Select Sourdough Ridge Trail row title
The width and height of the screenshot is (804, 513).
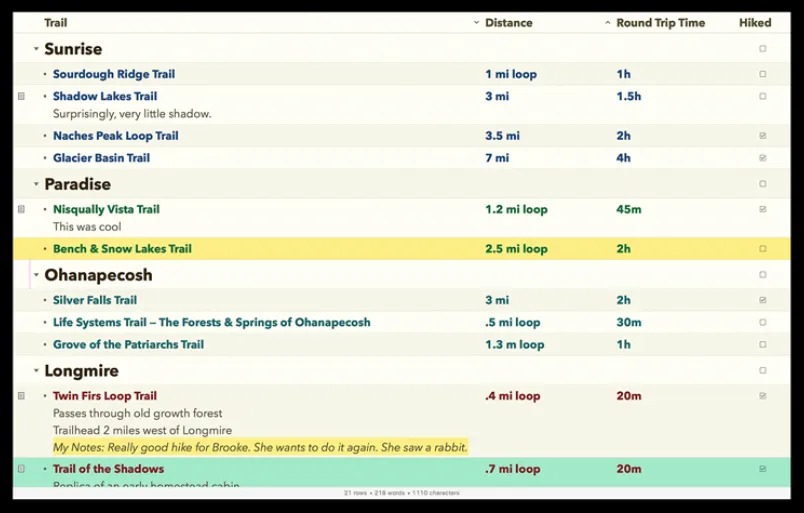114,74
